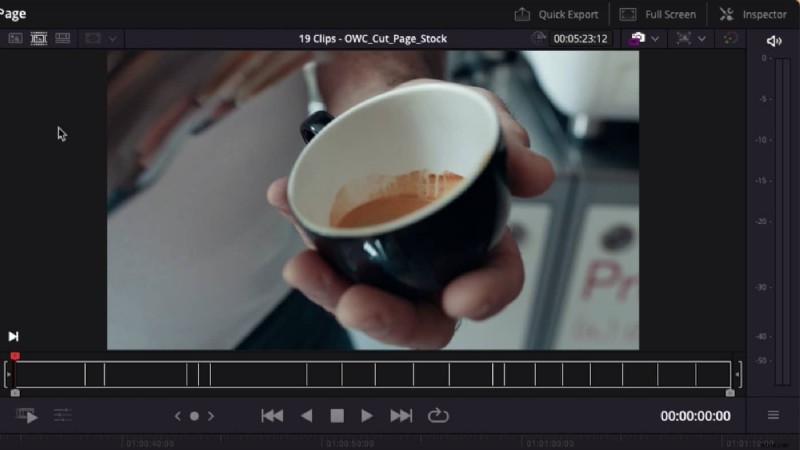Expand the safe area options dropdown

point(113,39)
